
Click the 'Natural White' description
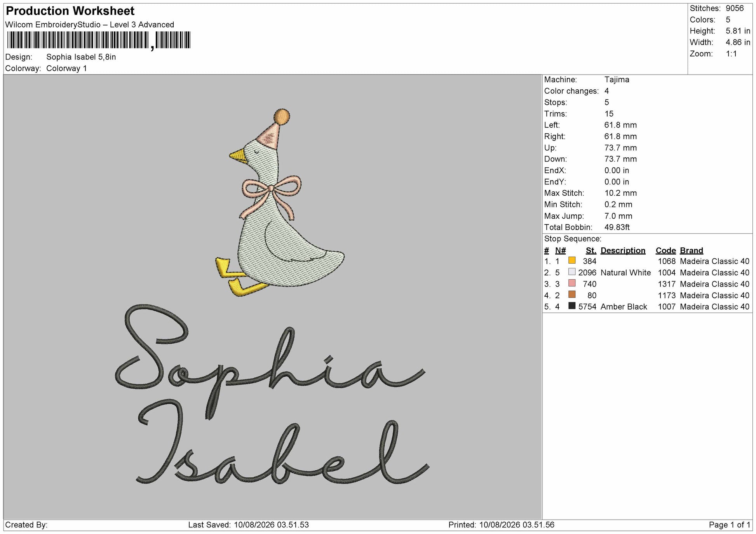pyautogui.click(x=625, y=273)
